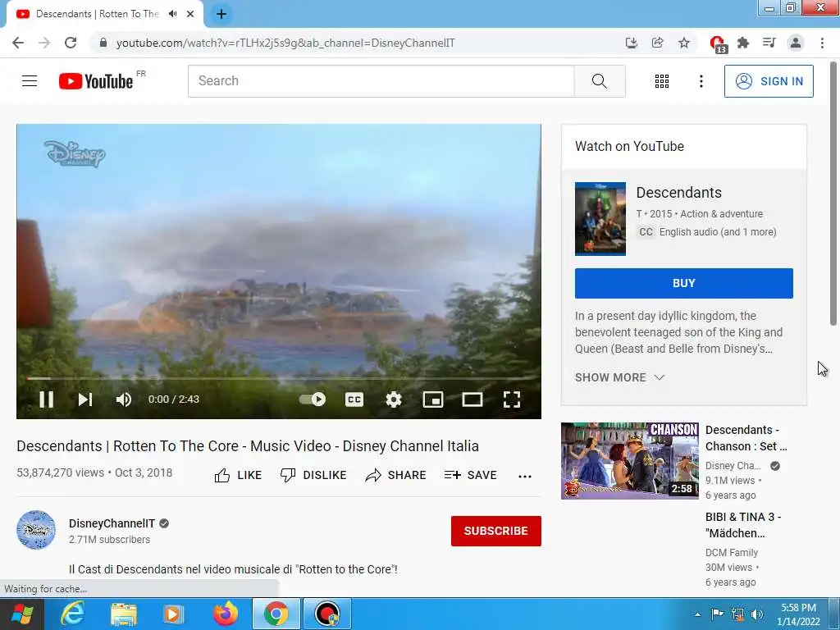Open video player settings gear
This screenshot has height=630, width=840.
(394, 399)
